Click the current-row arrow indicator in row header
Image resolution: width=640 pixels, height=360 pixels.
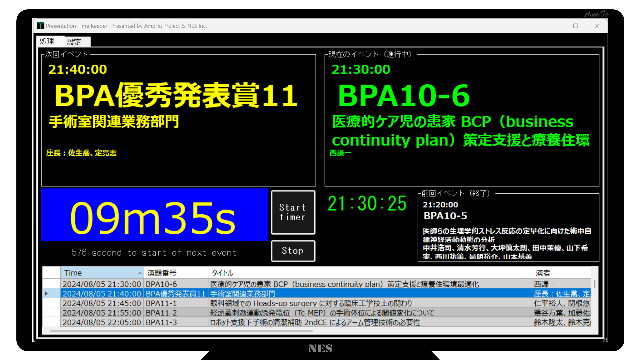click(47, 293)
